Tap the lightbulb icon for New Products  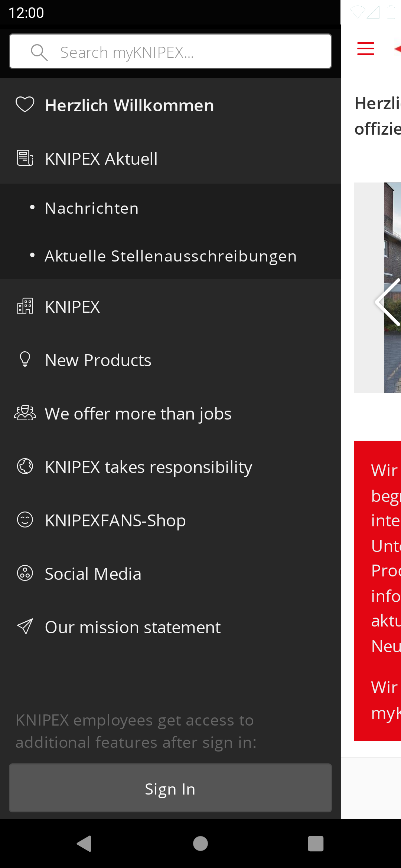click(x=25, y=360)
